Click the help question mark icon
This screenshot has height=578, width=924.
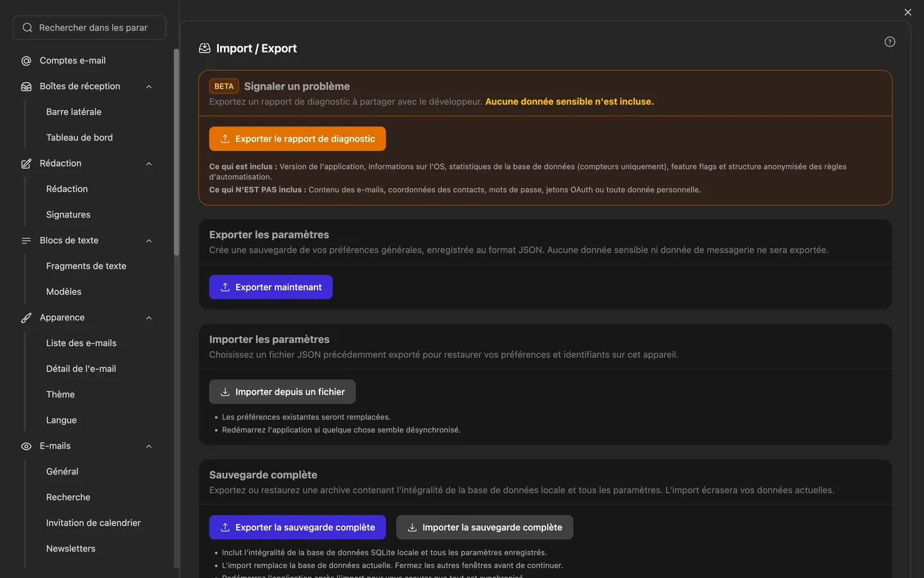[x=889, y=42]
